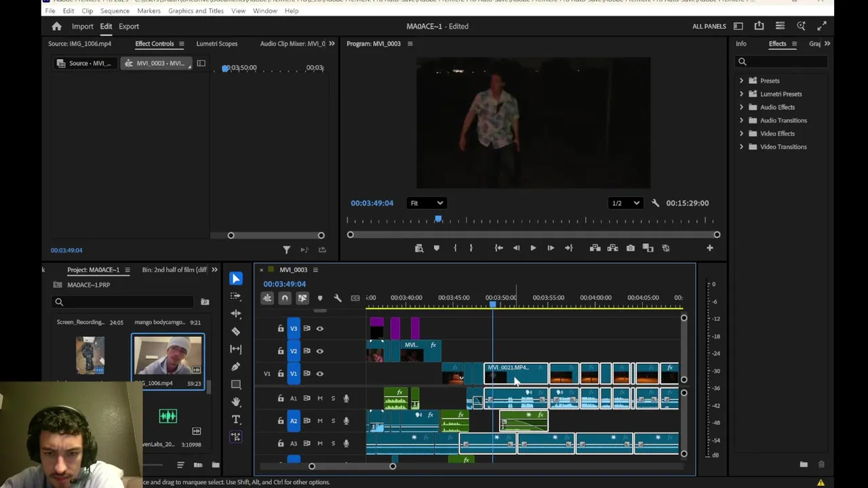Screen dimensions: 868x488
Task: Toggle V1 track eye visibility
Action: pos(319,373)
